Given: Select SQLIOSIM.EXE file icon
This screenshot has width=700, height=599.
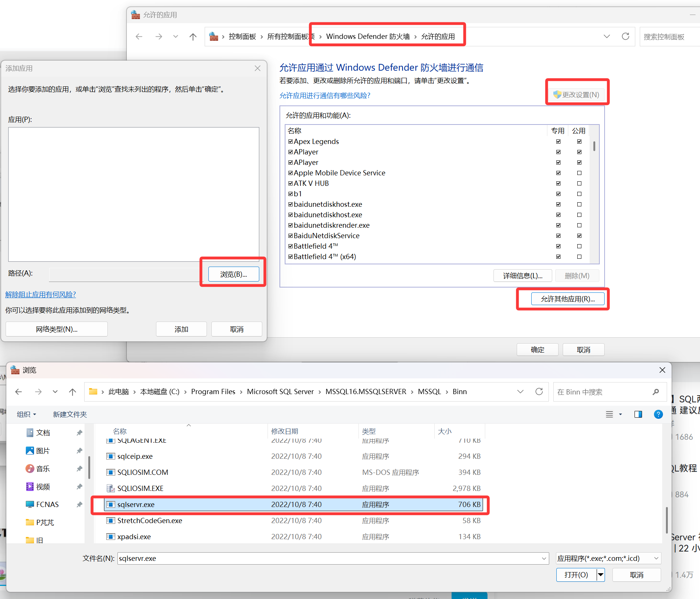Looking at the screenshot, I should coord(110,488).
